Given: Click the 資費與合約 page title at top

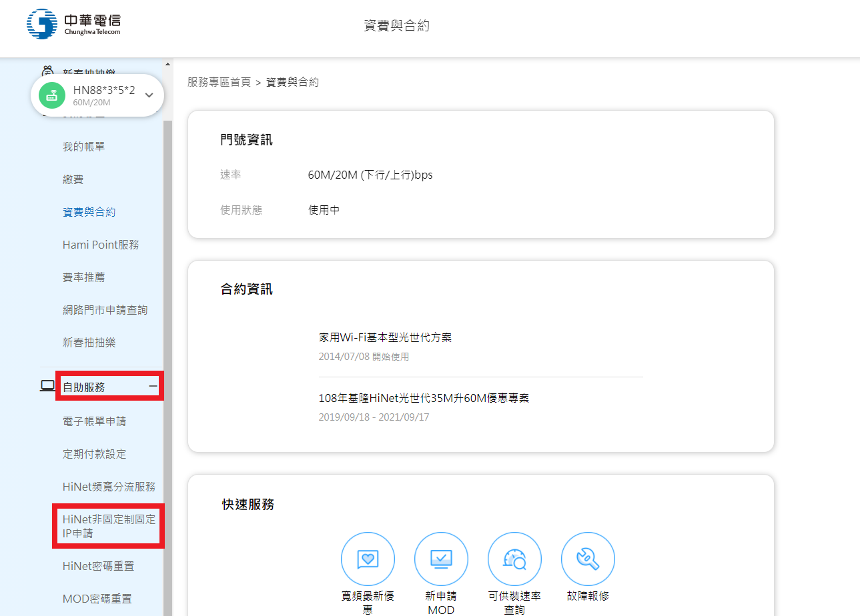Looking at the screenshot, I should (x=397, y=26).
